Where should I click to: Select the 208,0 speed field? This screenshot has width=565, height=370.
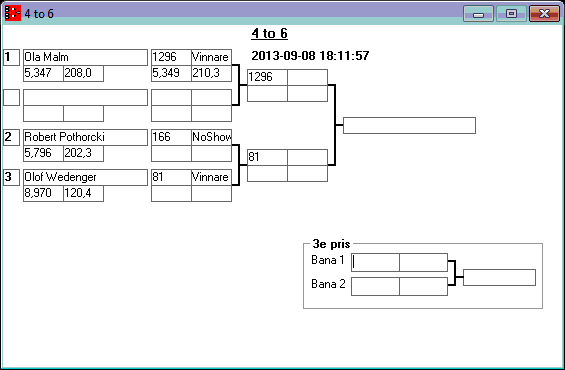pyautogui.click(x=84, y=73)
